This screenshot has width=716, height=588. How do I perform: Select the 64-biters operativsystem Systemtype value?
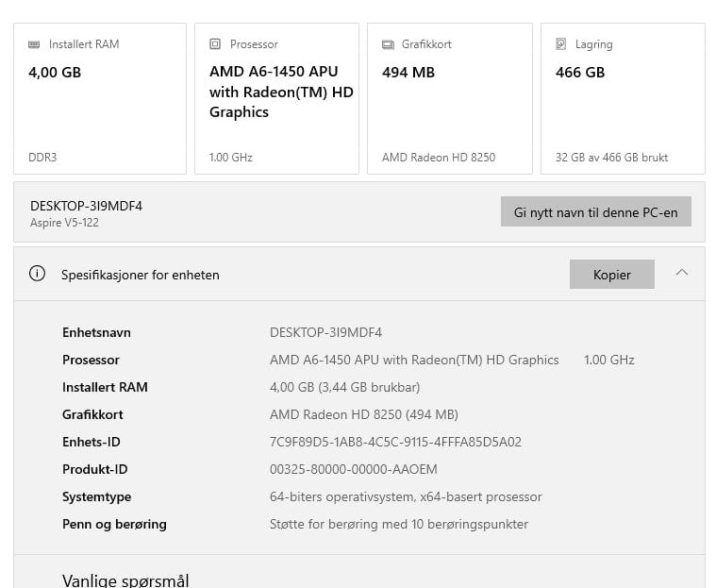(406, 497)
